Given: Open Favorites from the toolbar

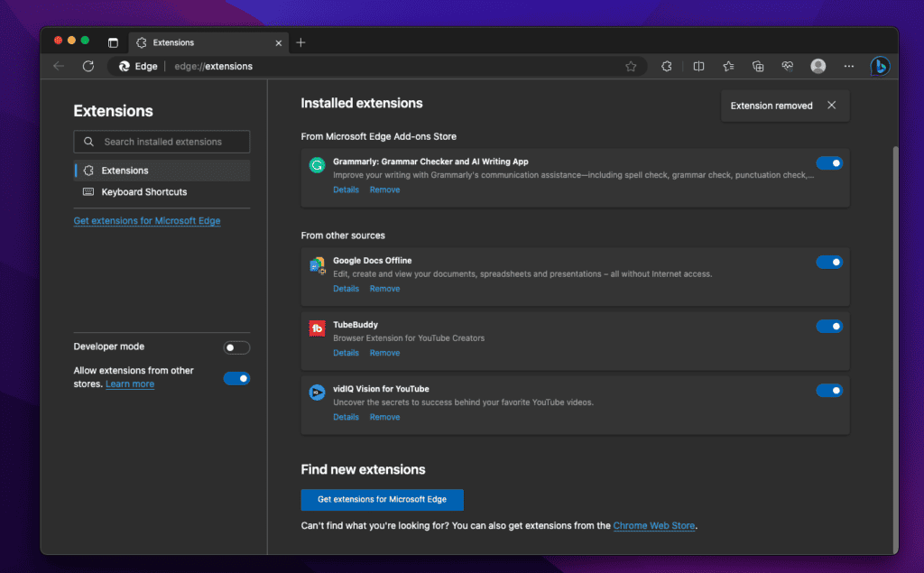Looking at the screenshot, I should [728, 66].
